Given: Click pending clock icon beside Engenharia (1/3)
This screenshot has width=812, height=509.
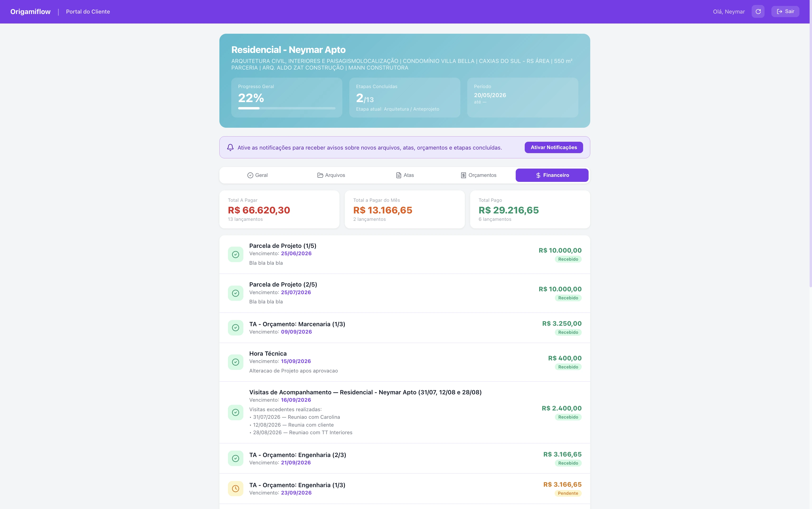Looking at the screenshot, I should coord(236,489).
